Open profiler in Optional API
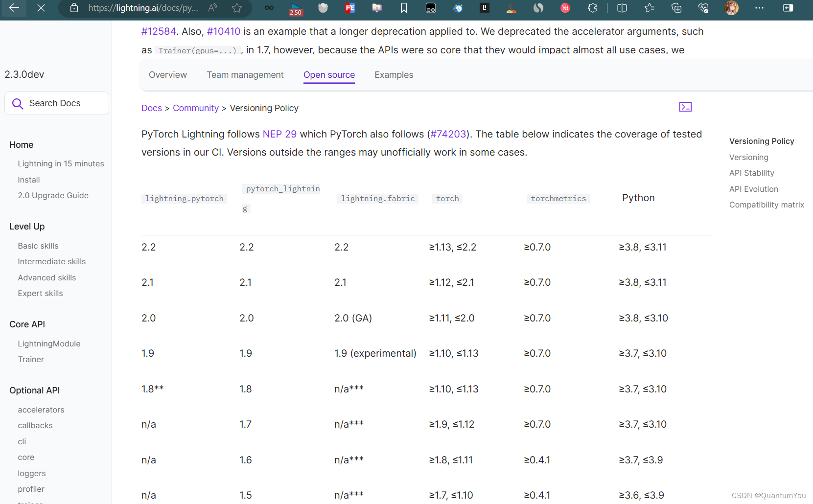 click(31, 489)
